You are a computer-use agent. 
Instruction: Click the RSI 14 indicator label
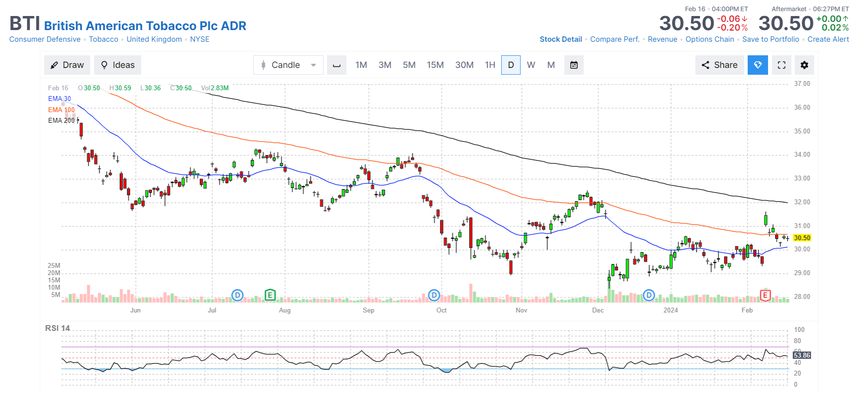tap(57, 328)
